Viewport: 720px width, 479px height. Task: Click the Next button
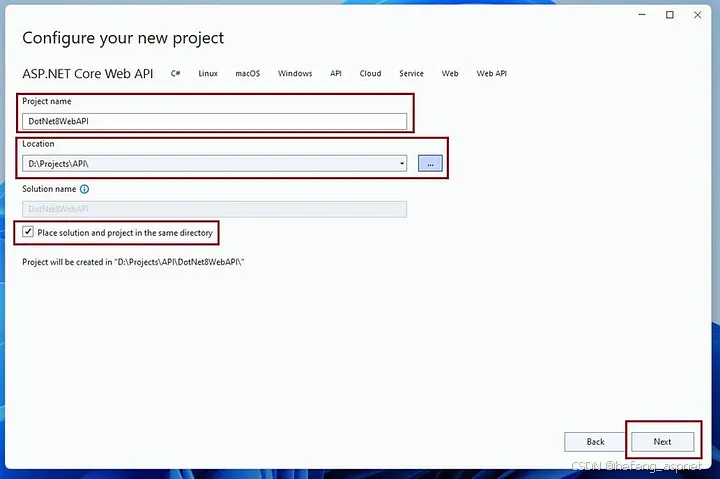[x=662, y=442]
